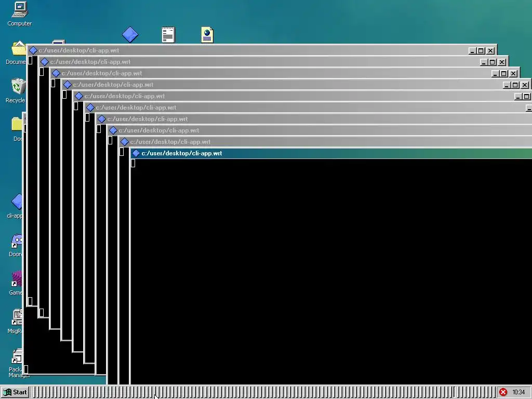532x399 pixels.
Task: Click the backmost cli-app window title text
Action: (x=79, y=50)
